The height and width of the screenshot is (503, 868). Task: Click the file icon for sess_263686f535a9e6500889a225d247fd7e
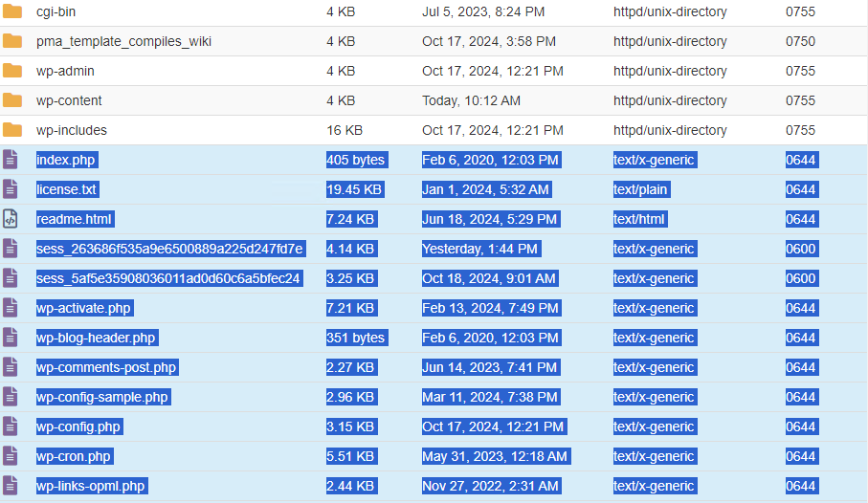click(x=10, y=249)
